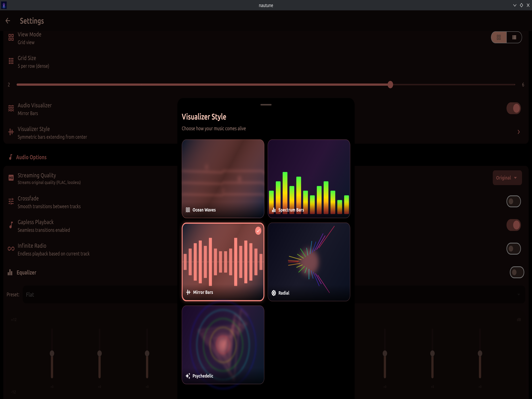Click the Visualizer Style chevron arrow
The width and height of the screenshot is (532, 399).
pyautogui.click(x=519, y=132)
